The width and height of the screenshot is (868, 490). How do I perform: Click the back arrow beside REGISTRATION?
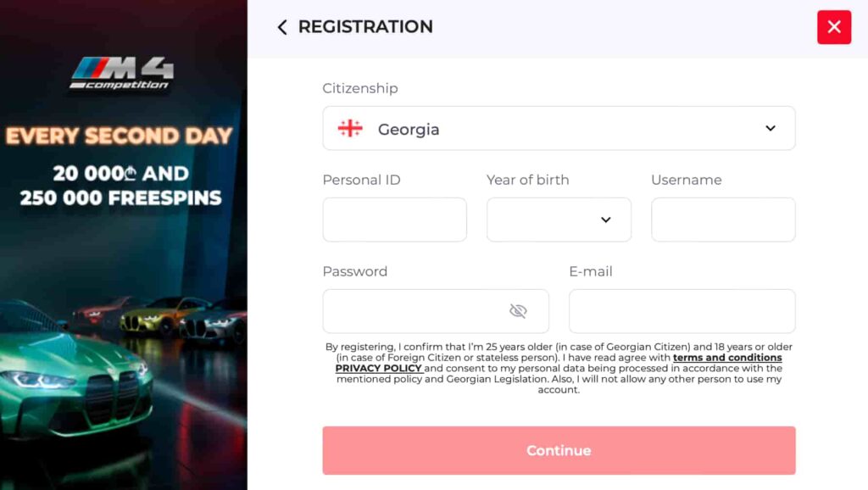[x=282, y=27]
